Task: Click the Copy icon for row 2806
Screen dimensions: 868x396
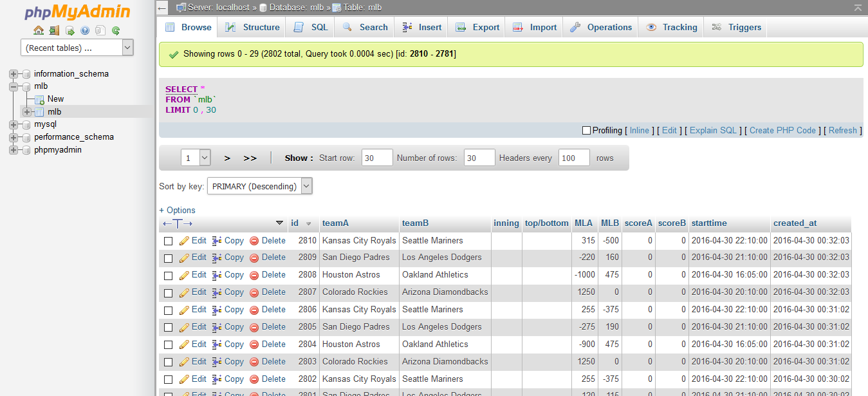Action: point(217,310)
